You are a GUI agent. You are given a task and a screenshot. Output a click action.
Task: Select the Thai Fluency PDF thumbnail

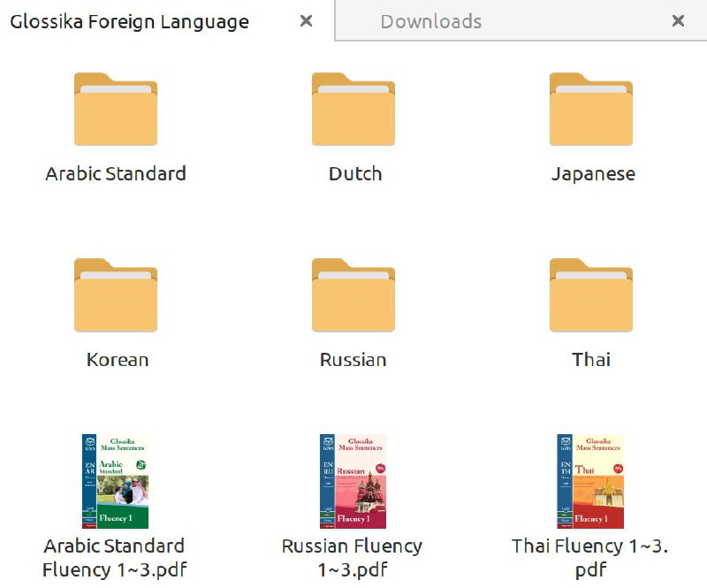pyautogui.click(x=590, y=481)
